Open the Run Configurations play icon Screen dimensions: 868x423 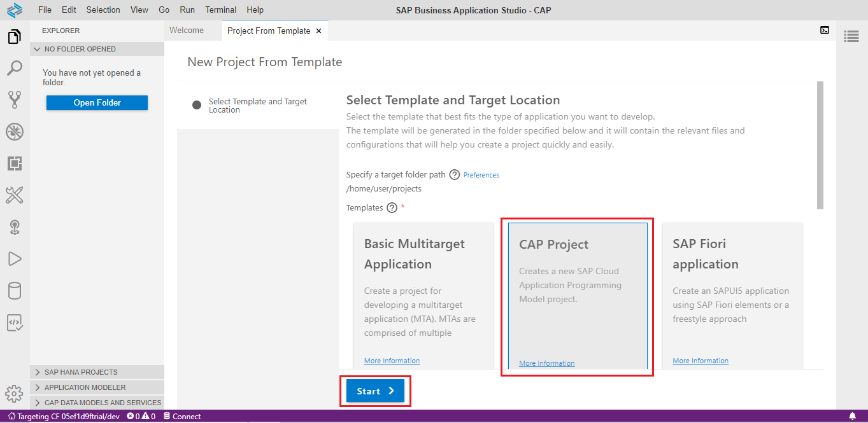point(14,259)
